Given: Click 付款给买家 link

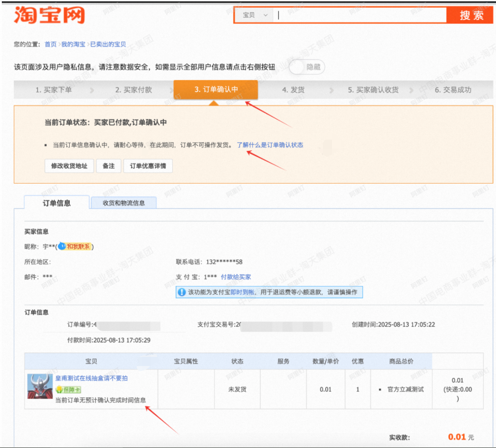Looking at the screenshot, I should [236, 277].
